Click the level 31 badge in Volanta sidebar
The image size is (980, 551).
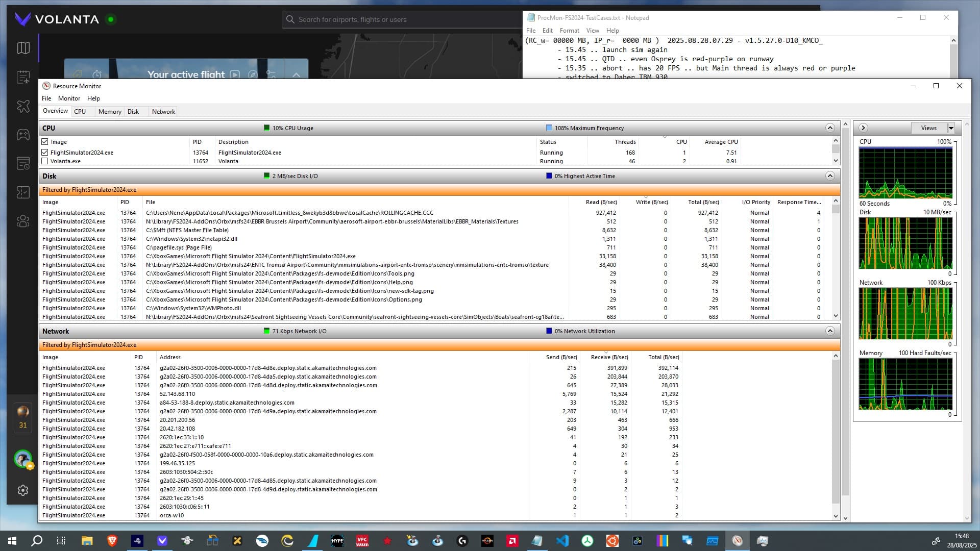click(x=23, y=418)
